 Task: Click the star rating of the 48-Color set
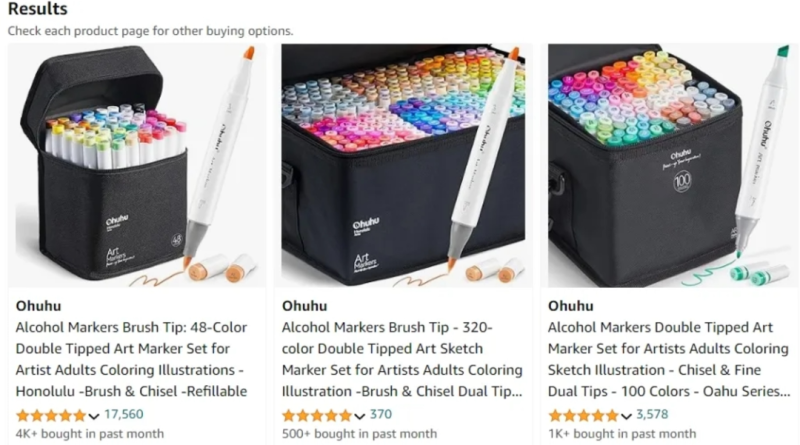click(x=51, y=416)
